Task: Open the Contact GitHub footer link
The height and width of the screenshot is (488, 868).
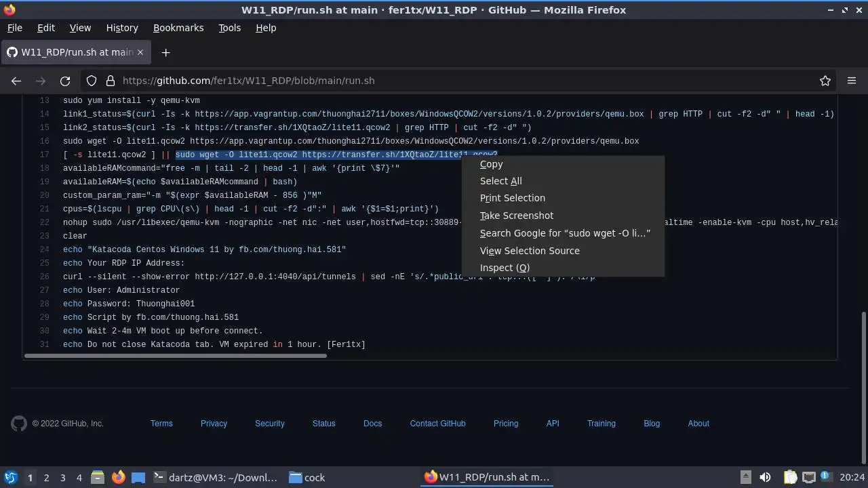Action: point(437,424)
